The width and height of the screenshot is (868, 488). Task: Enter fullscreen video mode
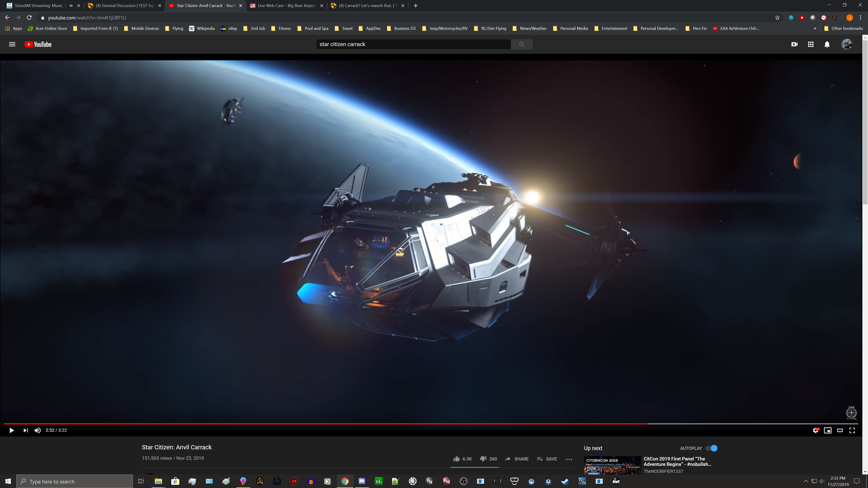(x=852, y=430)
